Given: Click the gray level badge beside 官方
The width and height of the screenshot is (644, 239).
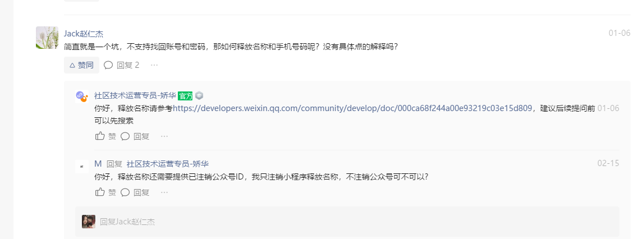Looking at the screenshot, I should click(x=199, y=96).
